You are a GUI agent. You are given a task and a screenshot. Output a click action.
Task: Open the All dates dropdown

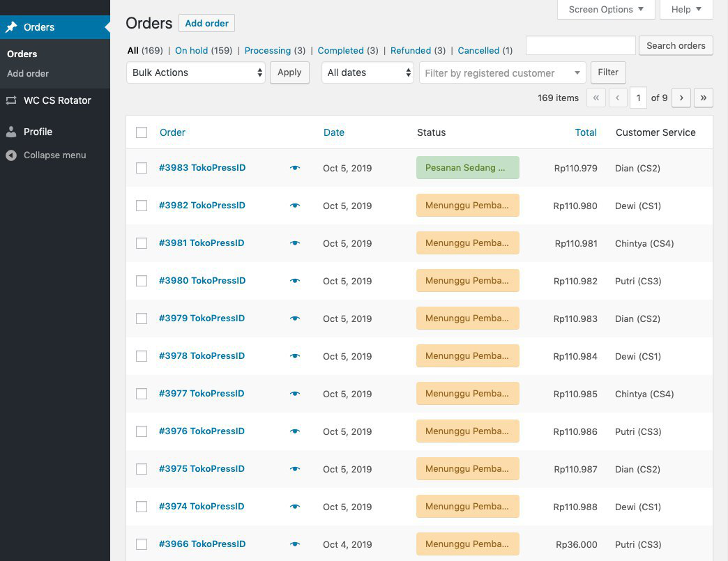tap(367, 73)
